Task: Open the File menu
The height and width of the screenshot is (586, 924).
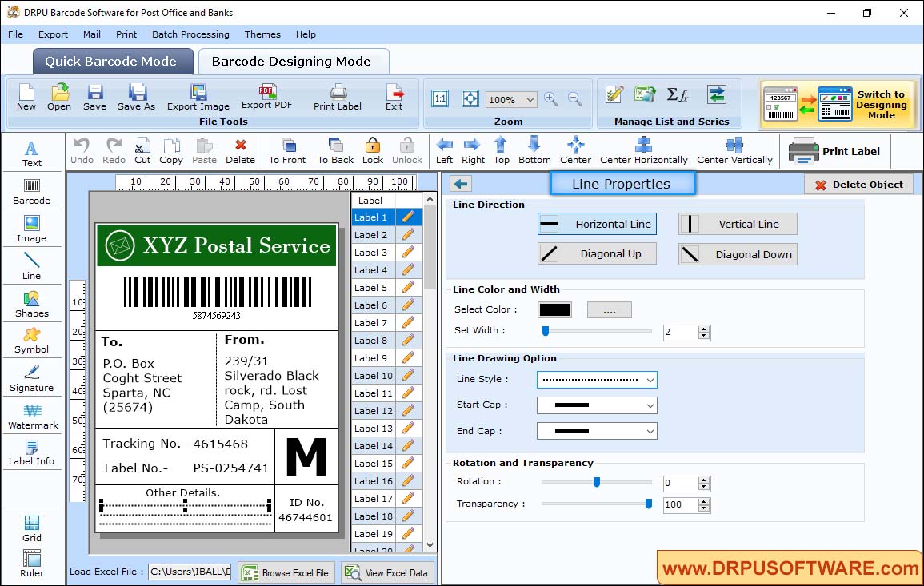Action: [x=16, y=34]
